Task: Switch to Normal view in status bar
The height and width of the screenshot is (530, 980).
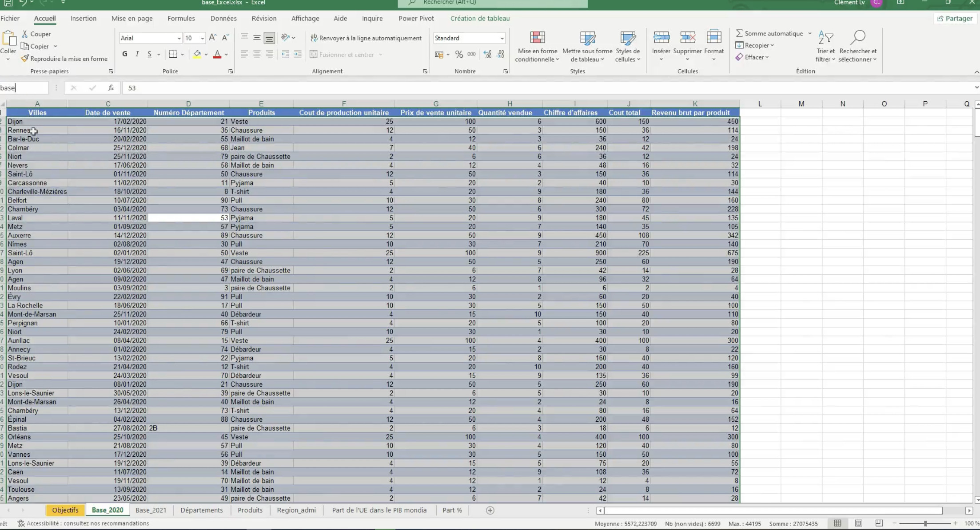Action: pos(837,523)
